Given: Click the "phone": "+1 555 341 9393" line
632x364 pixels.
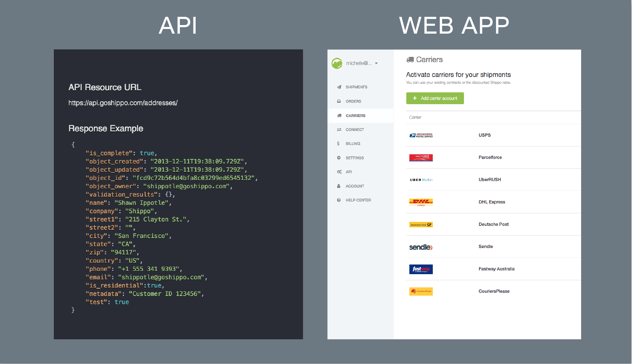Looking at the screenshot, I should pyautogui.click(x=134, y=269).
